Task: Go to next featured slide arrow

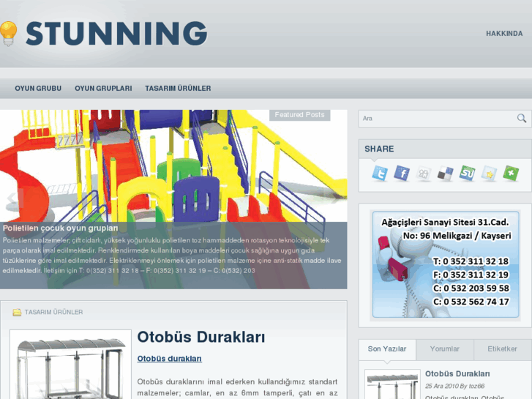Action: point(332,198)
